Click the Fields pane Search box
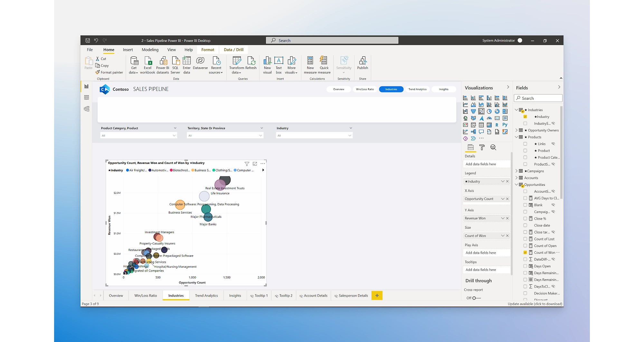 pos(538,98)
